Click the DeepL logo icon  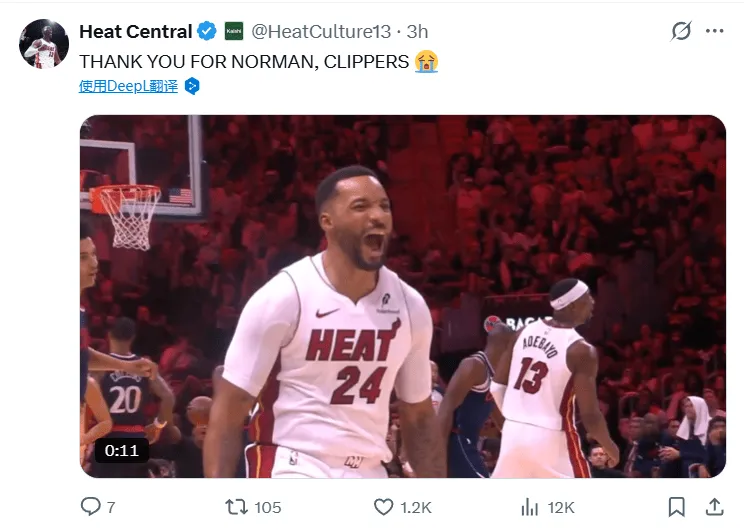pyautogui.click(x=192, y=86)
